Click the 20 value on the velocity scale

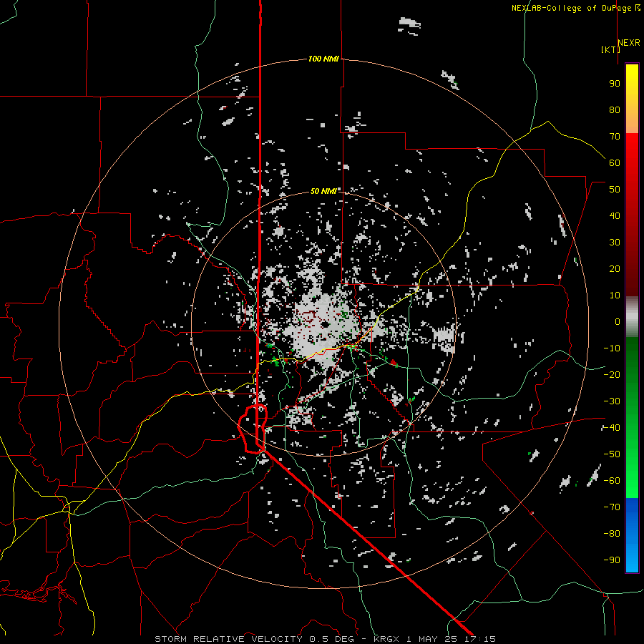(x=615, y=269)
